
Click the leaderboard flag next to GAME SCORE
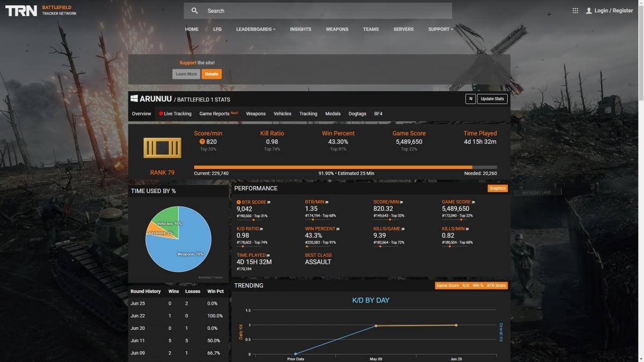click(473, 202)
